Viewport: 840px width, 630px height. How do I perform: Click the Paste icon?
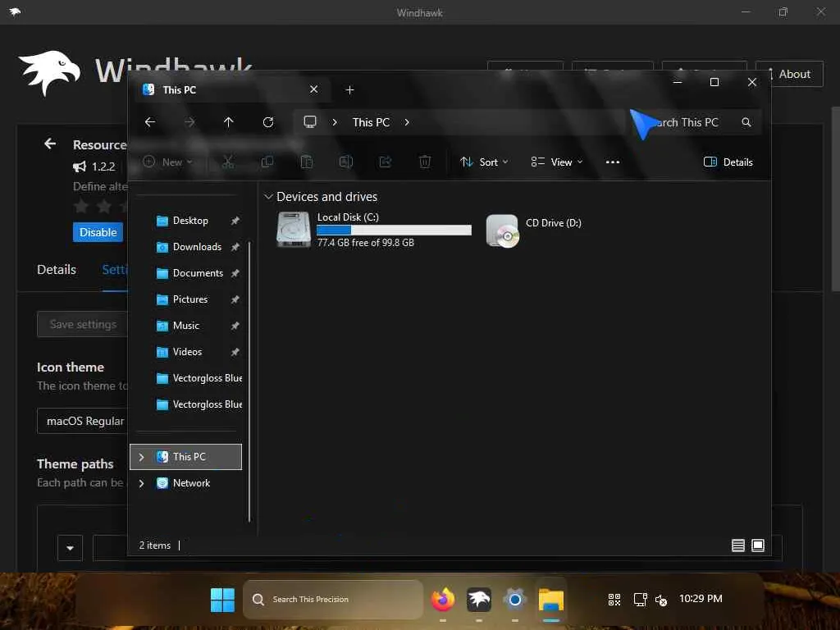[307, 162]
